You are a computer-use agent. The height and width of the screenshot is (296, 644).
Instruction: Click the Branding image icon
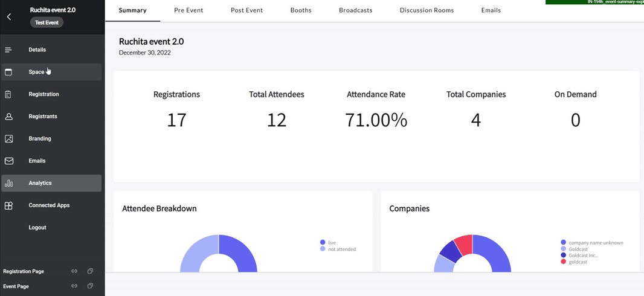8,139
